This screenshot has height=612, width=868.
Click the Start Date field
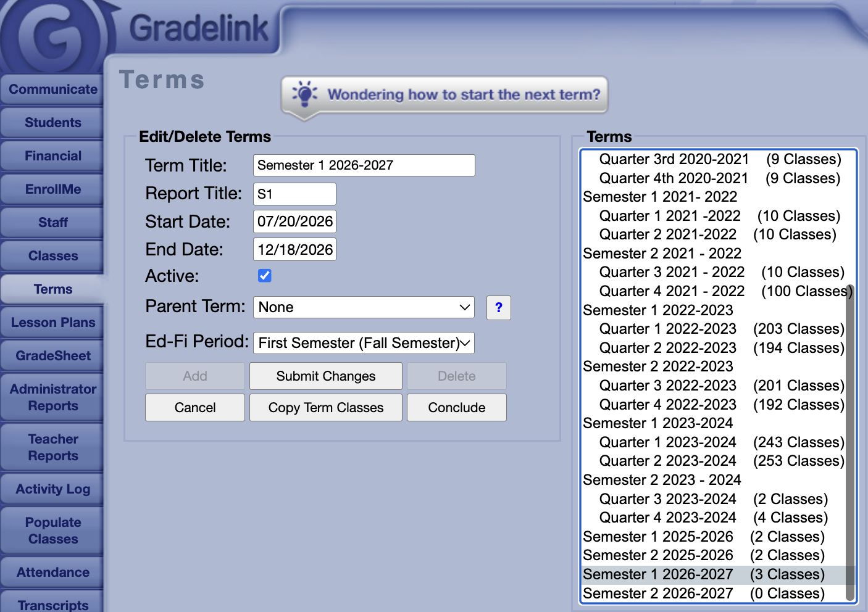[x=294, y=221]
